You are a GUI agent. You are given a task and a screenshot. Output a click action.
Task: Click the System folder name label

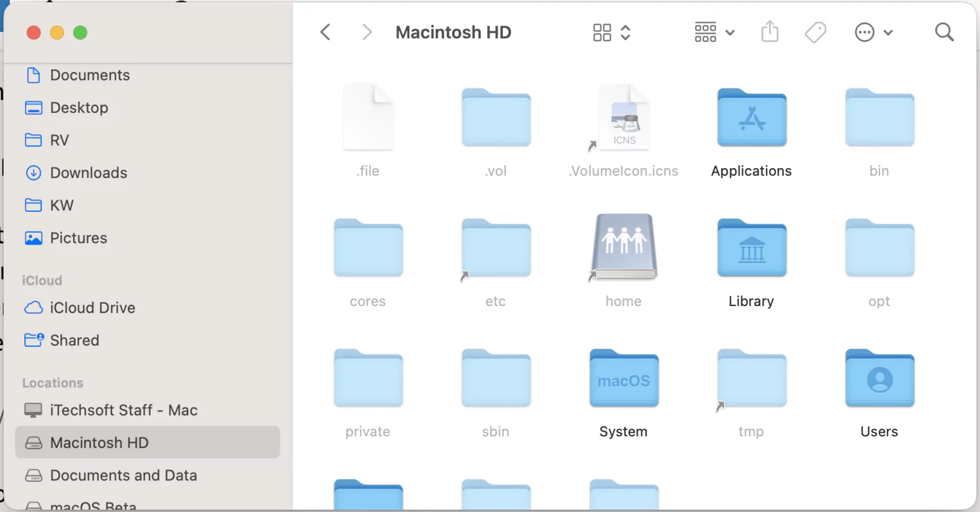tap(624, 432)
